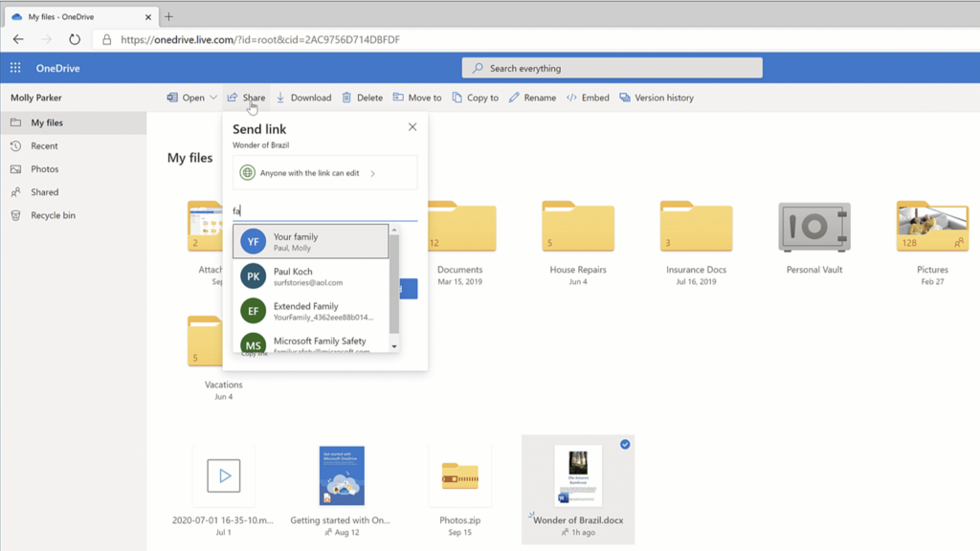Click the recipient name input field
This screenshot has width=980, height=551.
[x=325, y=210]
